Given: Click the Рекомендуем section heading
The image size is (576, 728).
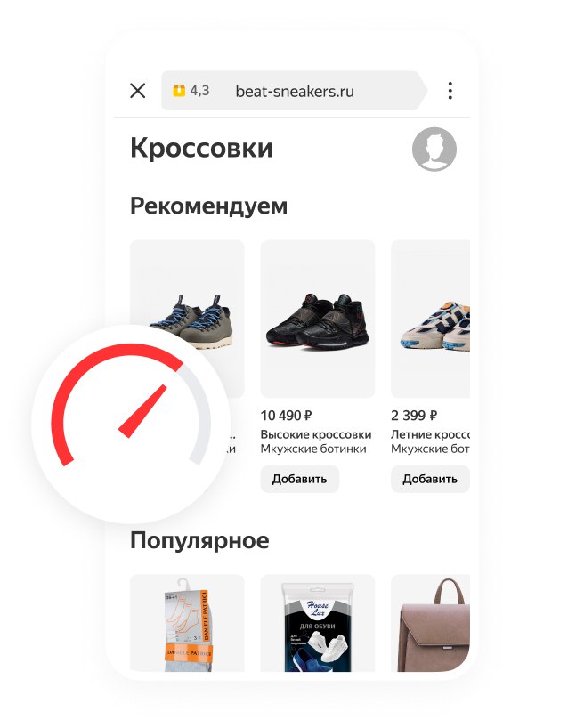Looking at the screenshot, I should [x=208, y=206].
